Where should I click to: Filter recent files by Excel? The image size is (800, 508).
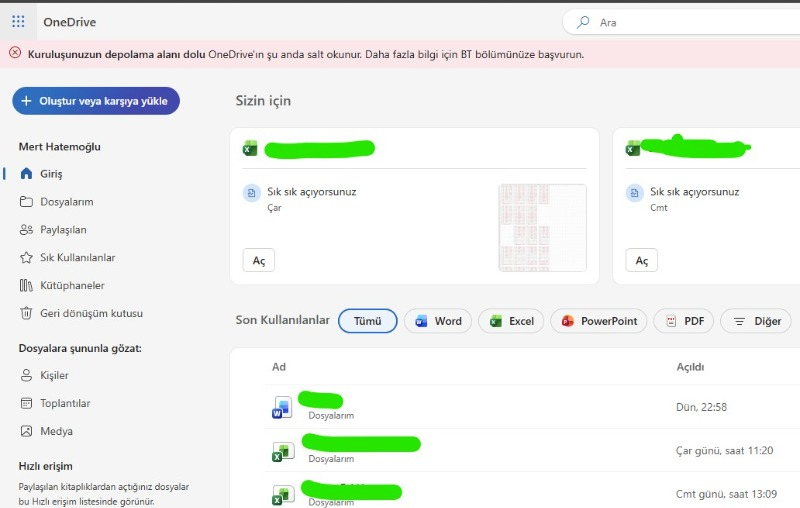511,321
